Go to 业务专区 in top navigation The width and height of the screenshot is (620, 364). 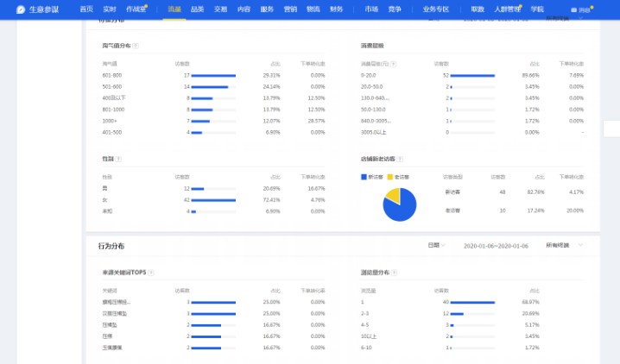pyautogui.click(x=436, y=9)
